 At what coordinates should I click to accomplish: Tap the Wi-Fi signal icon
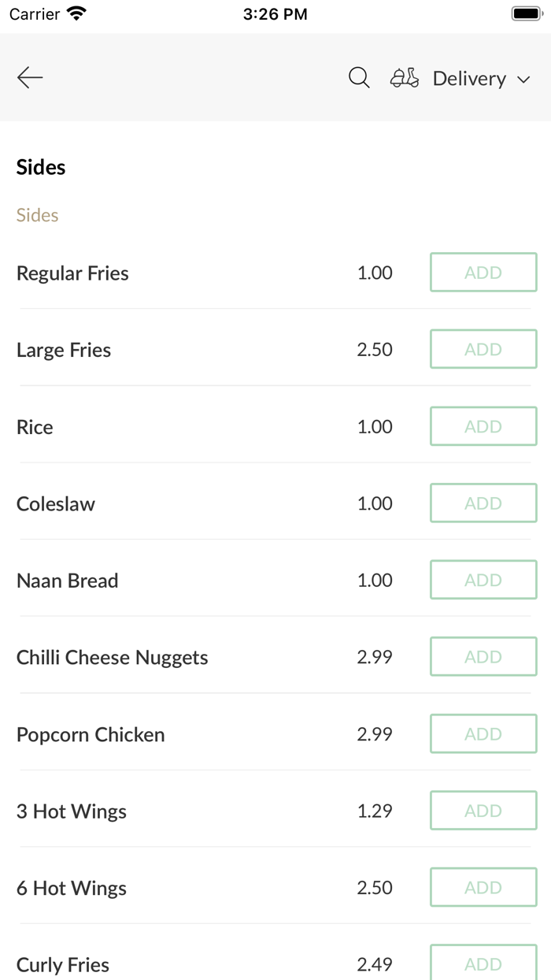pyautogui.click(x=74, y=13)
